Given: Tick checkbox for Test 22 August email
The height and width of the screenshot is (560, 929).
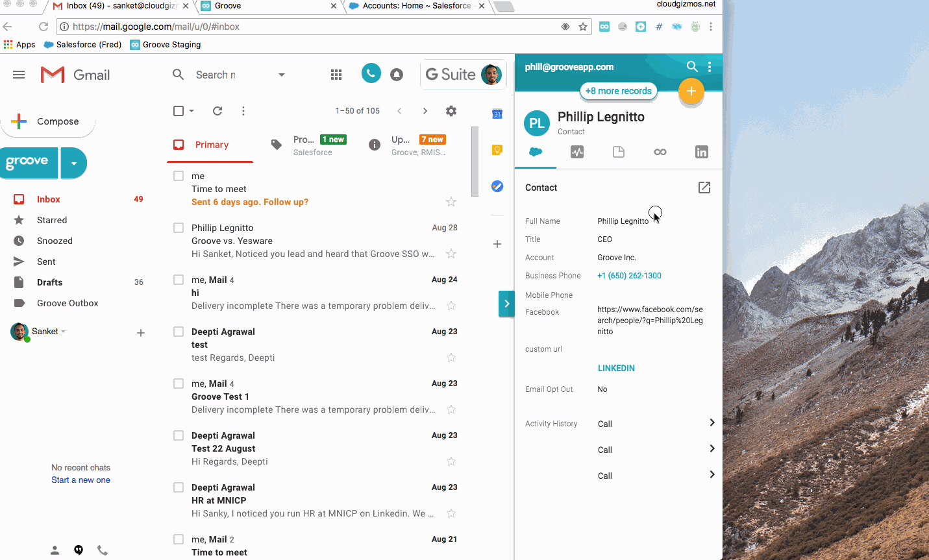Looking at the screenshot, I should [179, 435].
